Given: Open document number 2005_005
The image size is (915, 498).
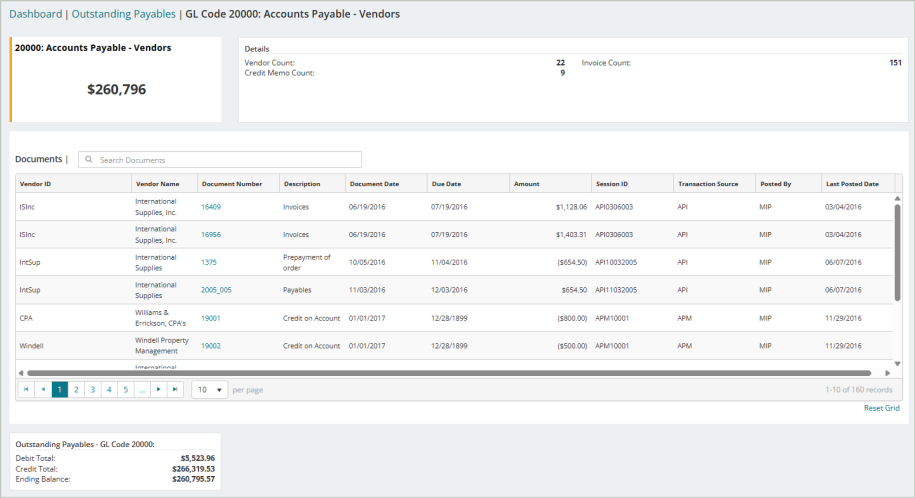Looking at the screenshot, I should click(x=216, y=290).
